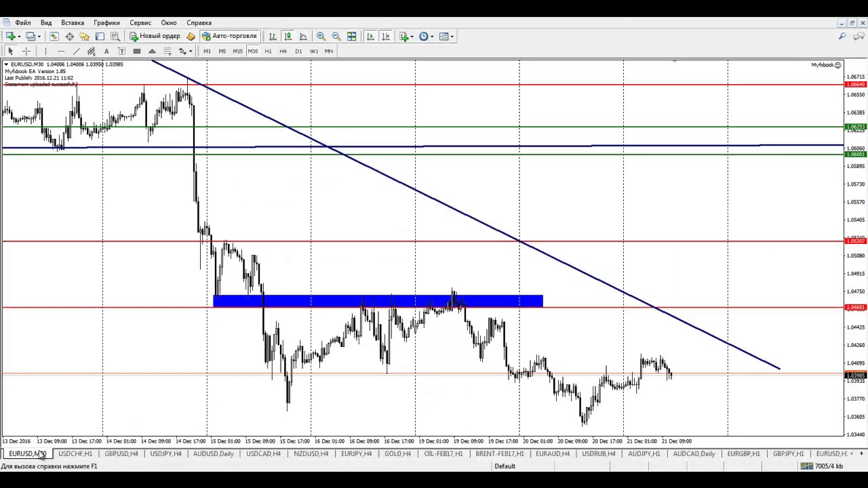Image resolution: width=868 pixels, height=488 pixels.
Task: Pick the Vertical Line drawing tool
Action: (45, 51)
